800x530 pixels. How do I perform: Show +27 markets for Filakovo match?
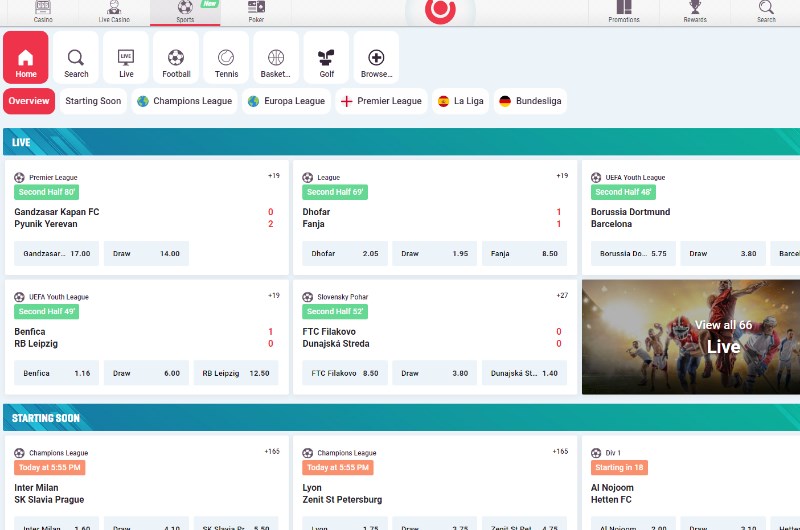(x=562, y=295)
